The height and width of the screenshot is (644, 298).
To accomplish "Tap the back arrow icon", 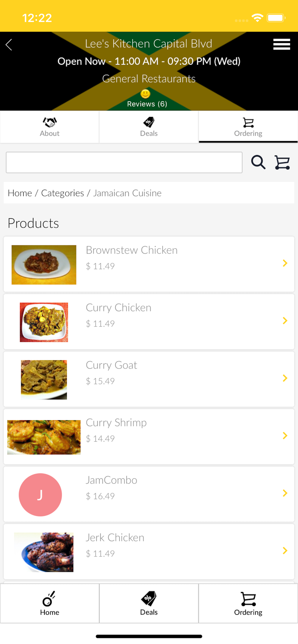I will (x=9, y=45).
